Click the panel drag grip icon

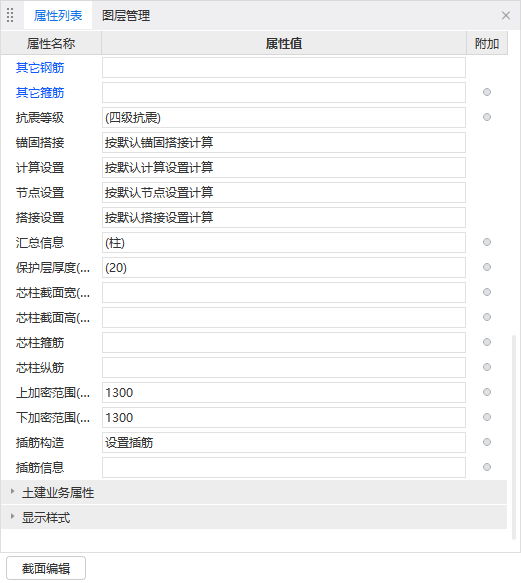(x=10, y=16)
